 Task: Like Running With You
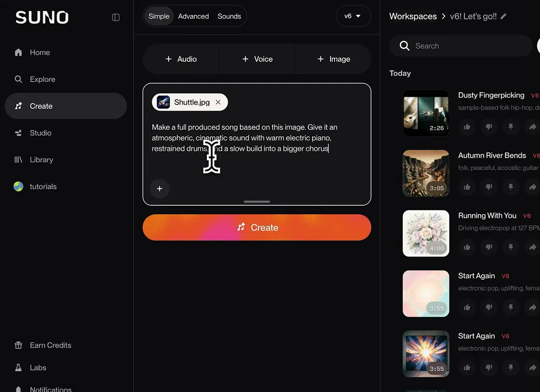(x=467, y=247)
